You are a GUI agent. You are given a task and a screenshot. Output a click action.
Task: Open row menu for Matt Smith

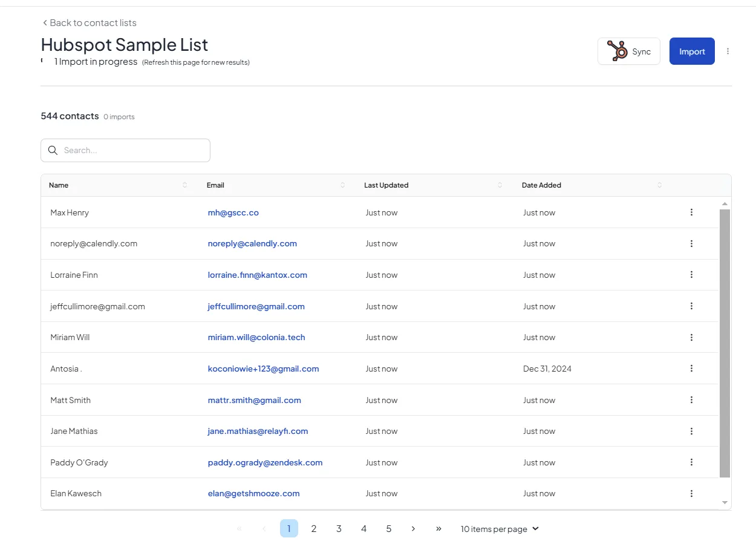(x=691, y=400)
